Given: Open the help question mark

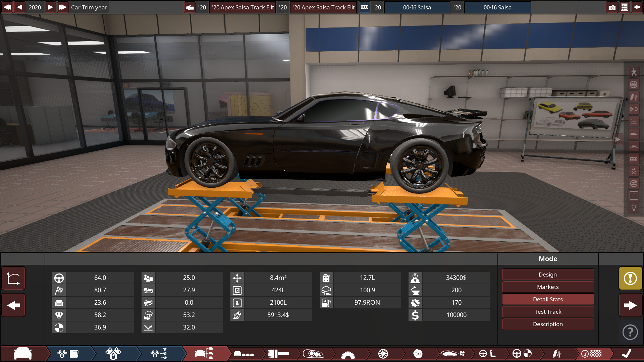Looking at the screenshot, I should coord(630,332).
